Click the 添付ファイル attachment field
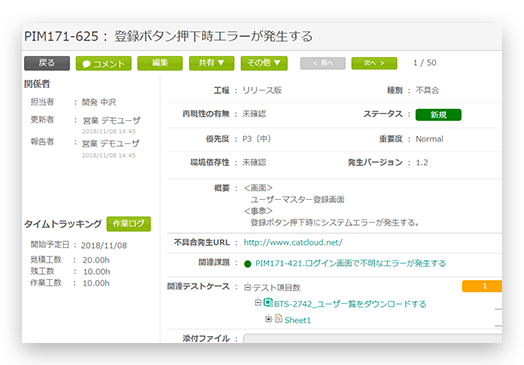 [x=373, y=338]
